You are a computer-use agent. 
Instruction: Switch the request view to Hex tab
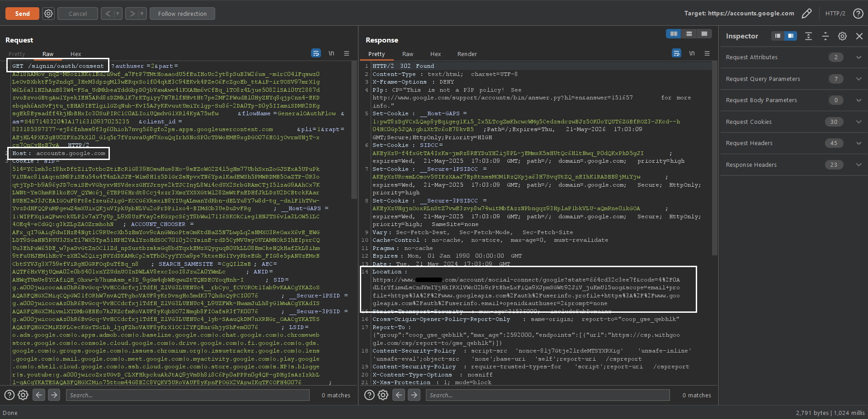tap(76, 54)
